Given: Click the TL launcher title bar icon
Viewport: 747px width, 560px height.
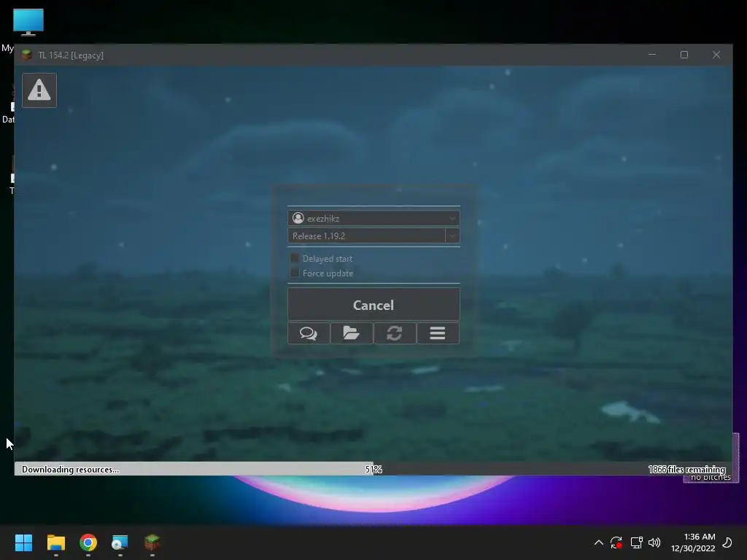Looking at the screenshot, I should (x=27, y=55).
